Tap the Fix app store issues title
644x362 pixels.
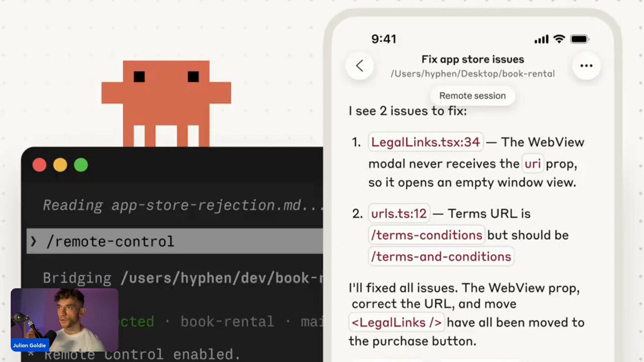click(472, 60)
